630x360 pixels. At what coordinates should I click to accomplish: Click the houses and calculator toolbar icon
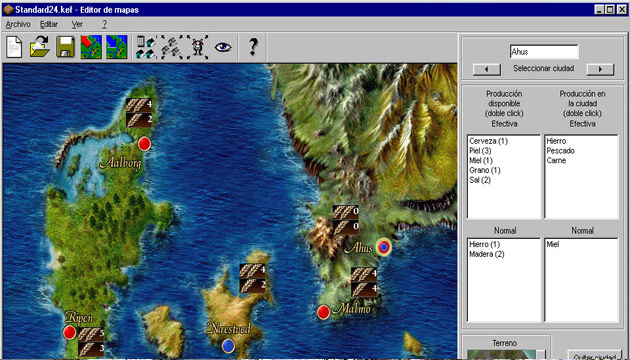145,47
